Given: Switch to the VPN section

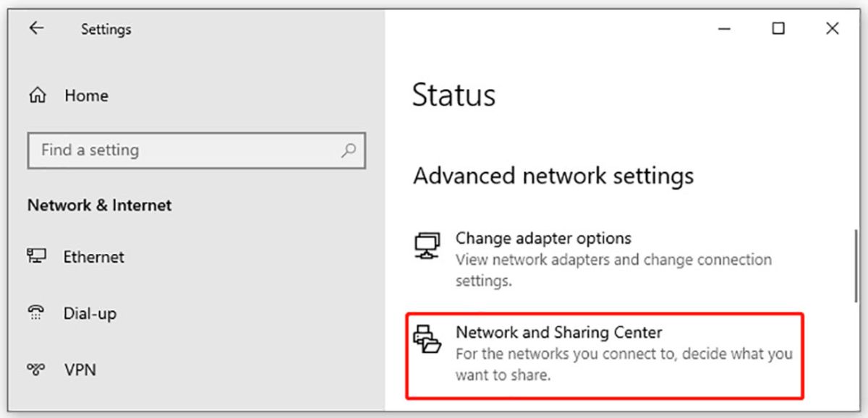Looking at the screenshot, I should tap(80, 370).
